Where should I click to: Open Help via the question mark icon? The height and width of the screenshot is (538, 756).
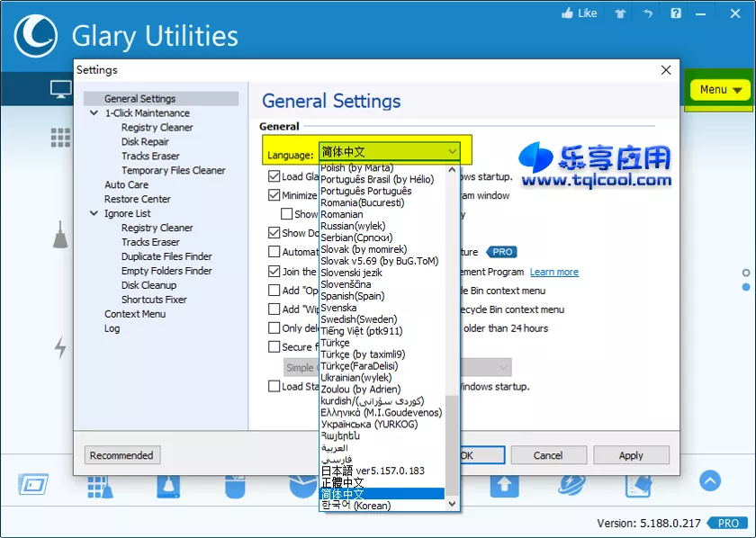[x=676, y=13]
